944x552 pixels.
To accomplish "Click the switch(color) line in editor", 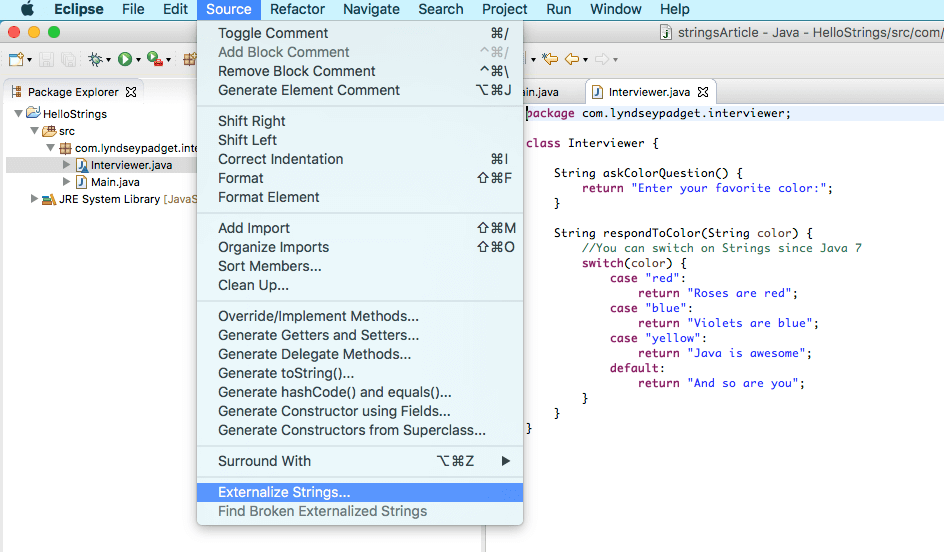I will click(x=634, y=263).
